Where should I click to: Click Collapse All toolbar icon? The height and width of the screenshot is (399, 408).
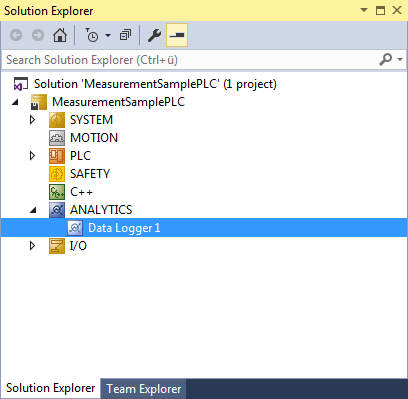pos(125,35)
